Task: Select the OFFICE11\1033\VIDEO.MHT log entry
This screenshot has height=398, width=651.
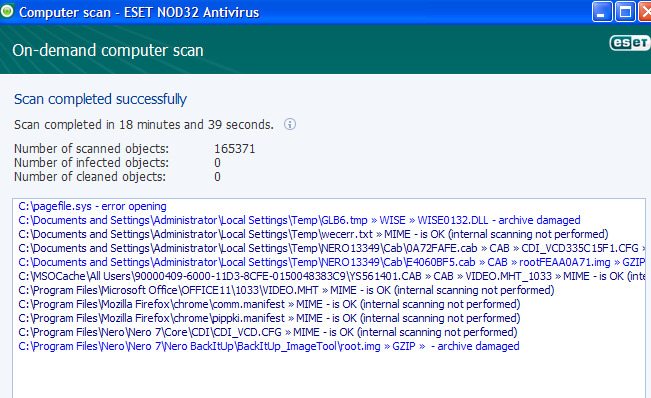Action: 286,291
